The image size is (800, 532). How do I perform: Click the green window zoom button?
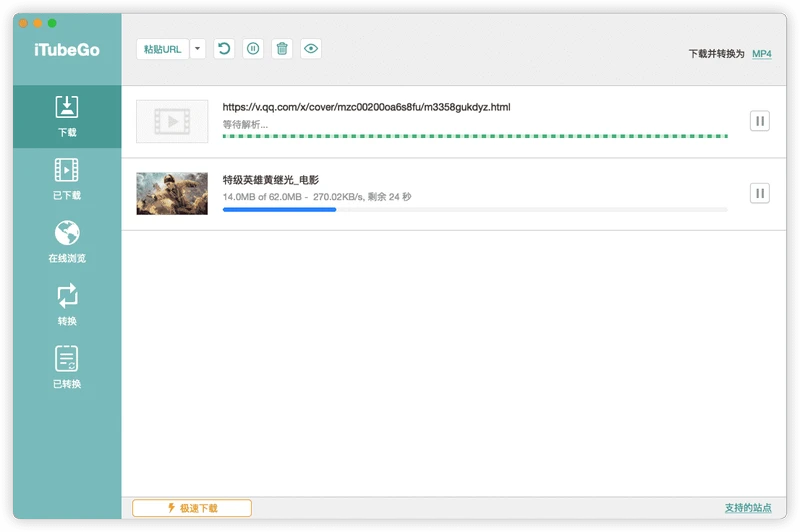click(x=52, y=23)
